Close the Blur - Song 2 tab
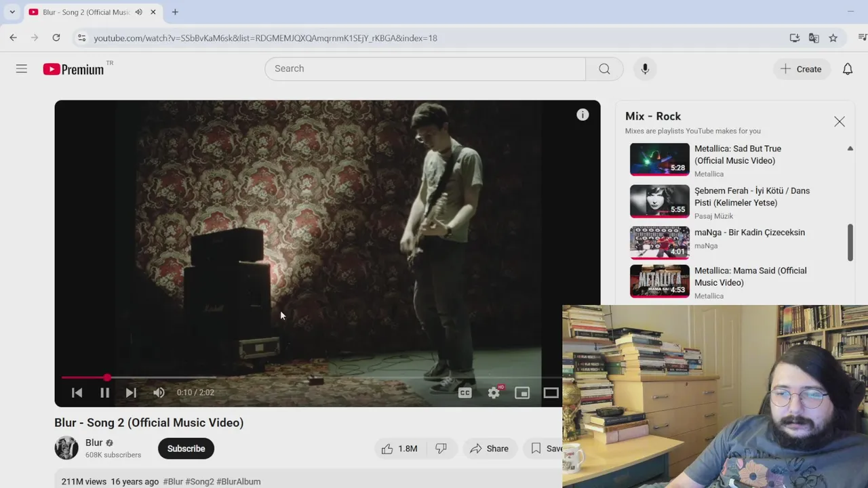Screen dimensions: 868x488 click(x=153, y=12)
